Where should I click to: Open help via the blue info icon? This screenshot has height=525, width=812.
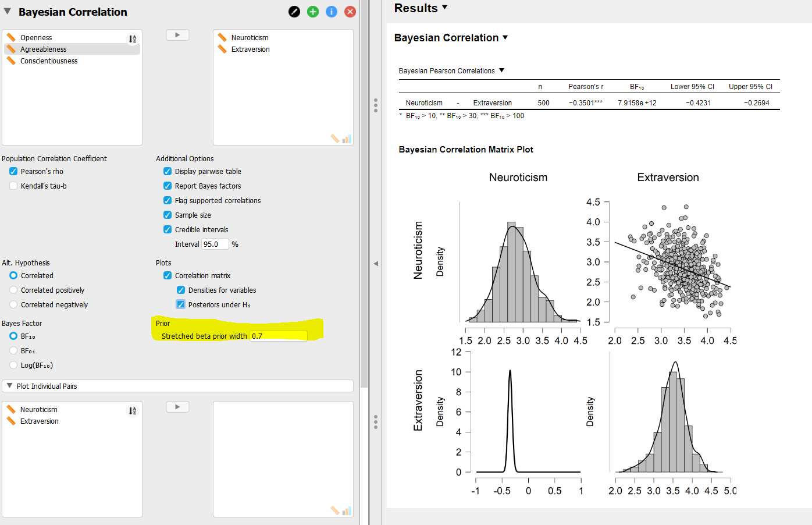(331, 11)
